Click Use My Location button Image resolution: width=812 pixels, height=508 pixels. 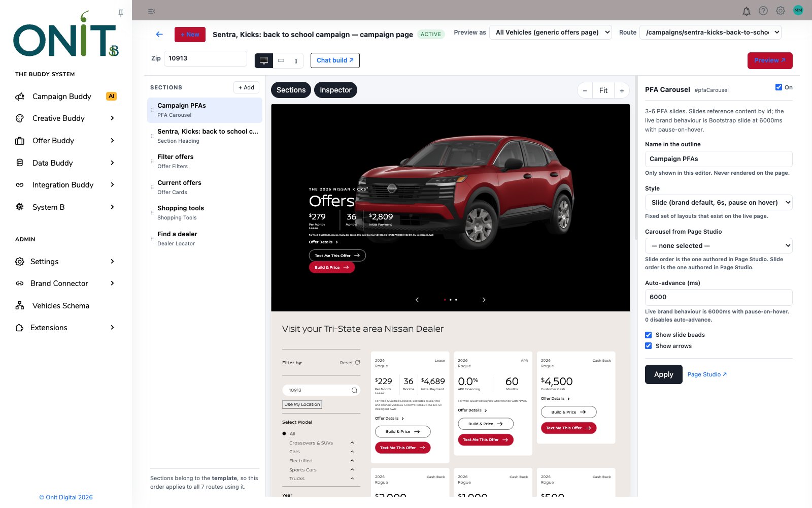pos(302,404)
